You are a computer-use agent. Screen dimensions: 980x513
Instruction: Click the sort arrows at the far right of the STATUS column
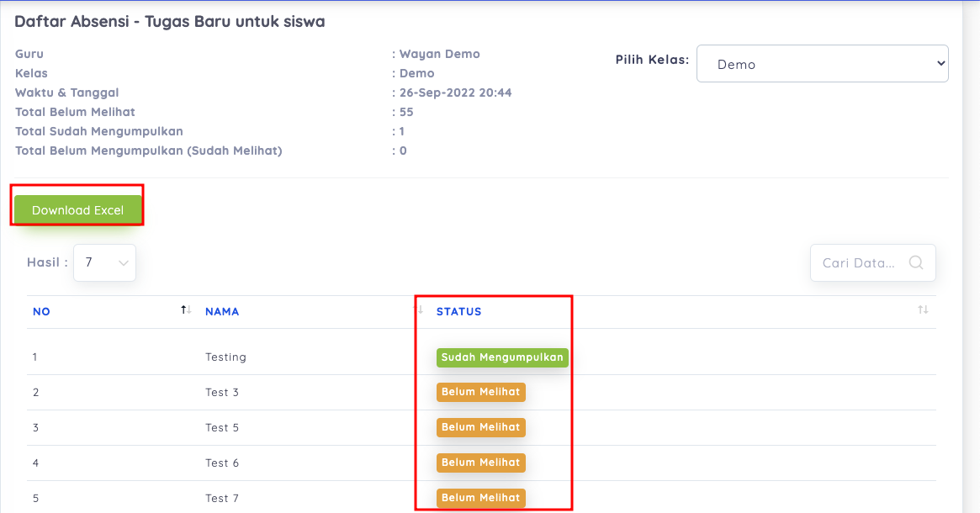click(x=923, y=311)
